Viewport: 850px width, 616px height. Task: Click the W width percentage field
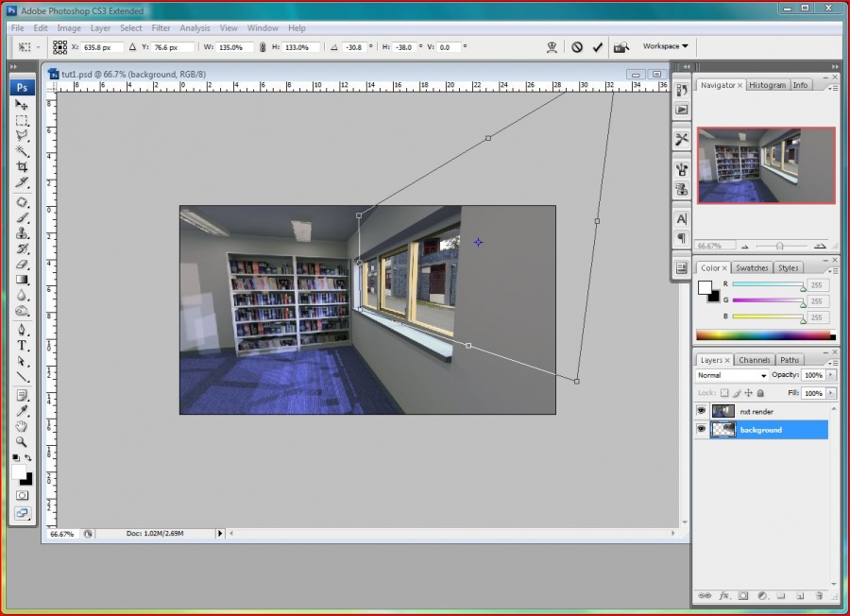pyautogui.click(x=235, y=46)
